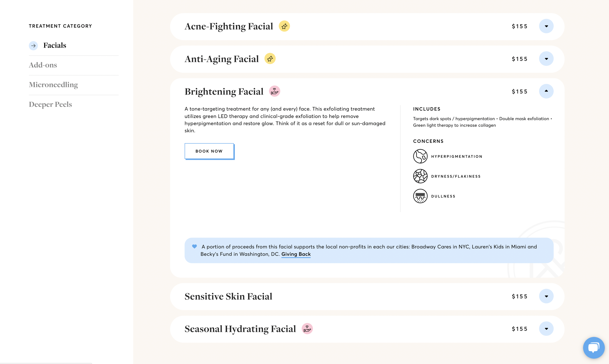Click the sparkle star icon beside Acne-Fighting Facial
Screen dimensions: 609x364
pyautogui.click(x=284, y=26)
